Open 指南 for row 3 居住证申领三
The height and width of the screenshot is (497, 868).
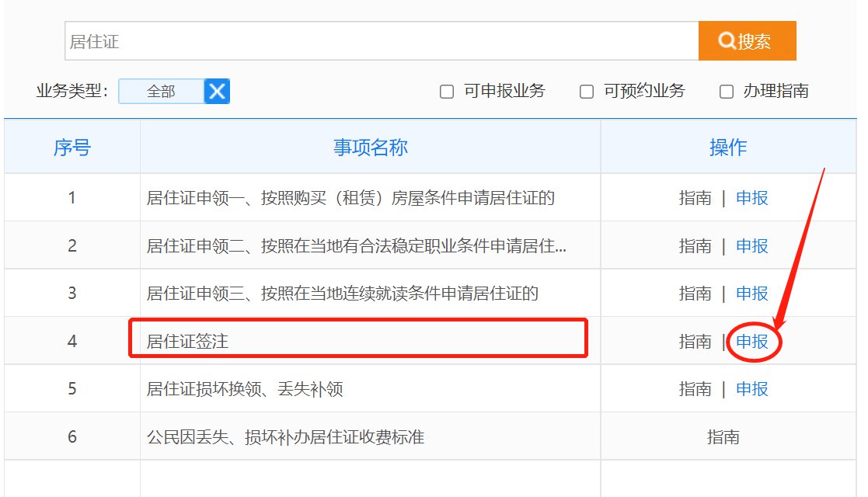695,294
